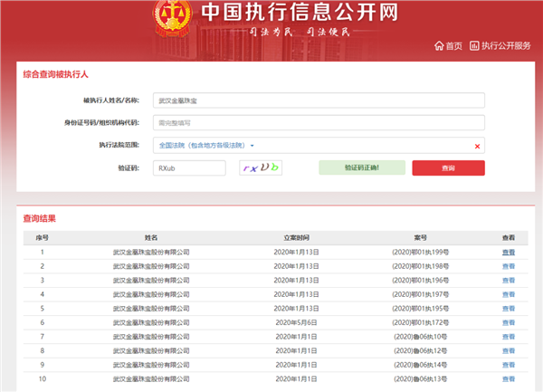
Task: Click the captcha image to refresh it
Action: (x=260, y=167)
